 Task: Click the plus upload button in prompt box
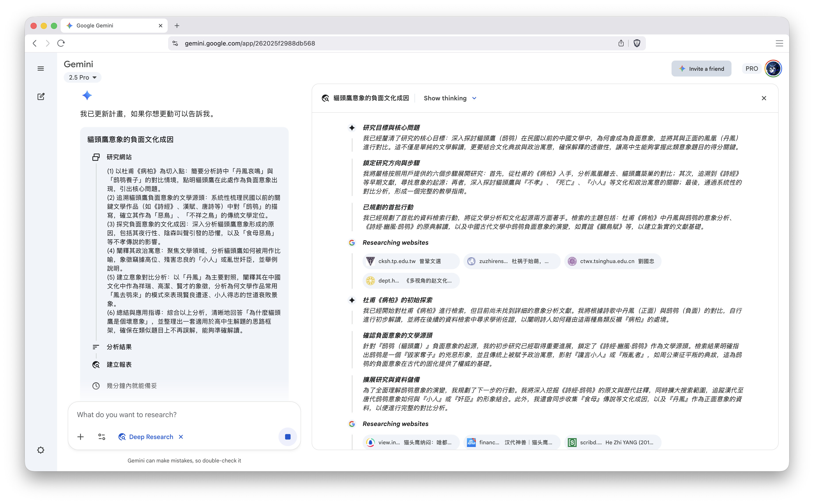pyautogui.click(x=80, y=437)
